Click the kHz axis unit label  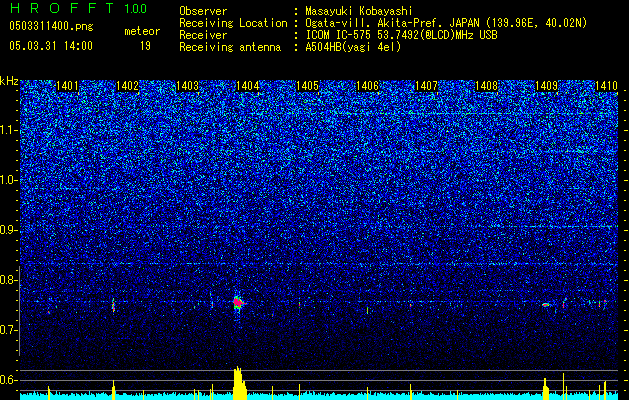tap(9, 81)
